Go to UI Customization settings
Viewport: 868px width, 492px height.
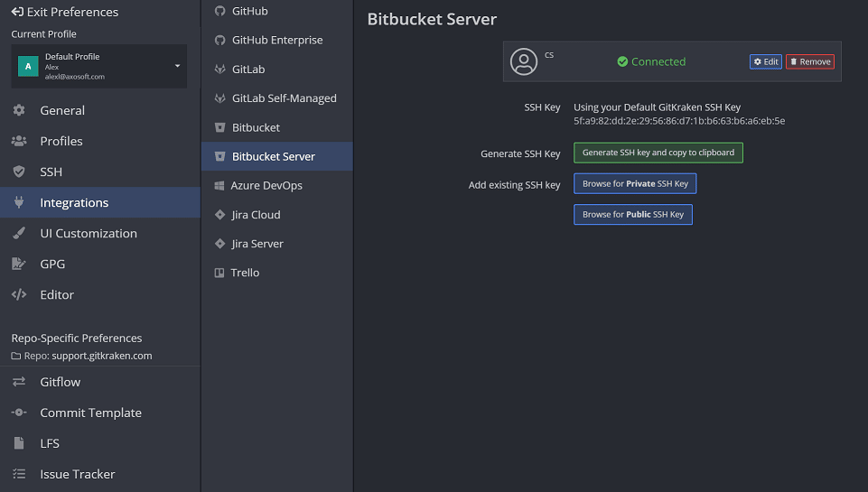tap(89, 234)
